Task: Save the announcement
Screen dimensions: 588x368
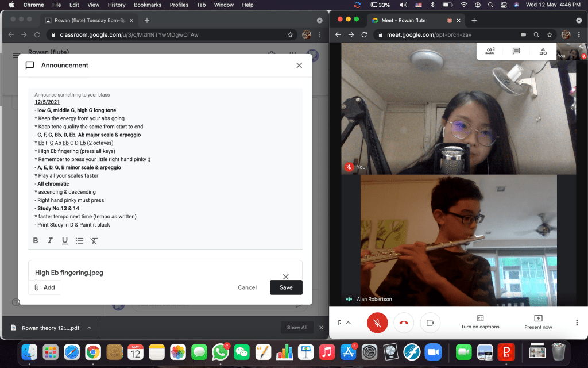Action: 286,287
